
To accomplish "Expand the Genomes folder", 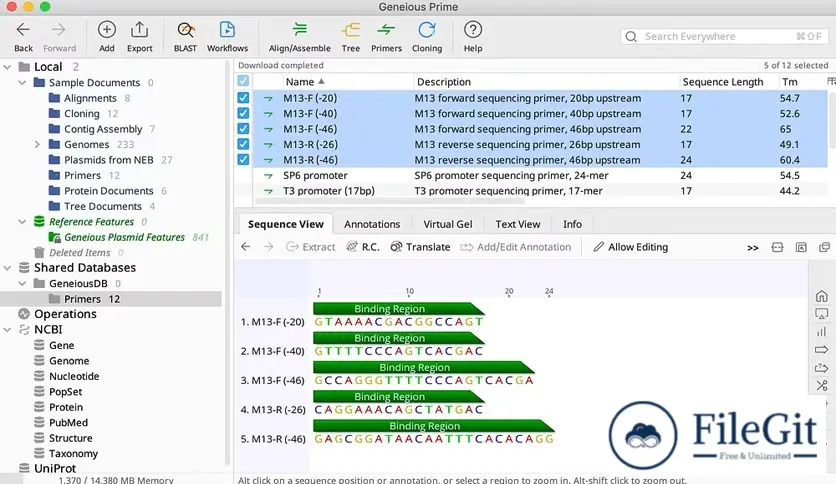I will pos(37,144).
